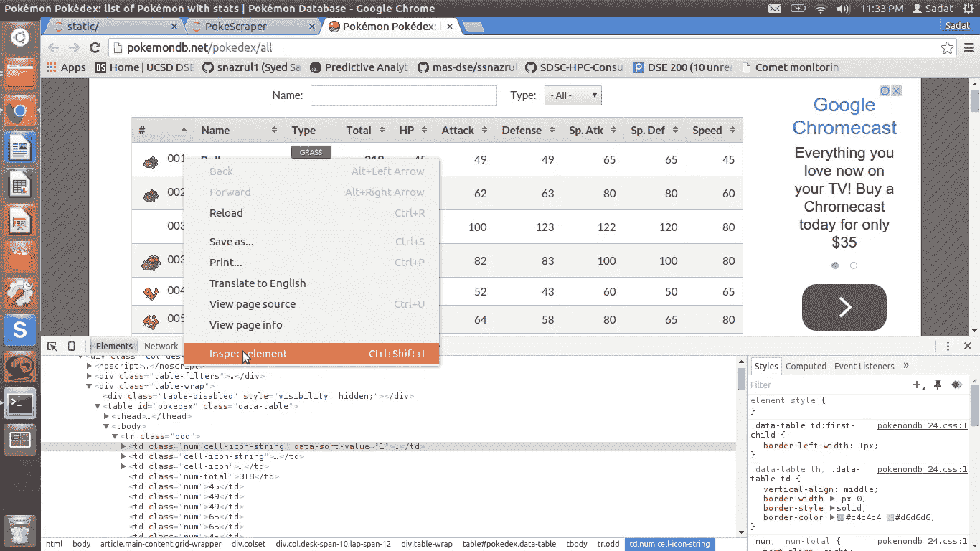980x551 pixels.
Task: Open the Trash in launcher
Action: click(x=20, y=530)
